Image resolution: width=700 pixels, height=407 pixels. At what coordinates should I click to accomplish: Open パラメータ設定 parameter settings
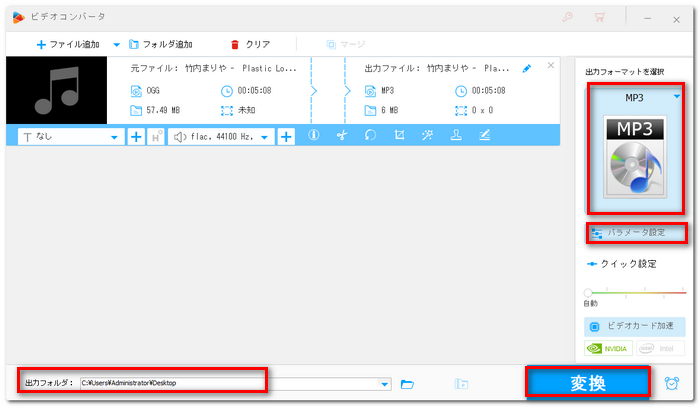click(636, 233)
